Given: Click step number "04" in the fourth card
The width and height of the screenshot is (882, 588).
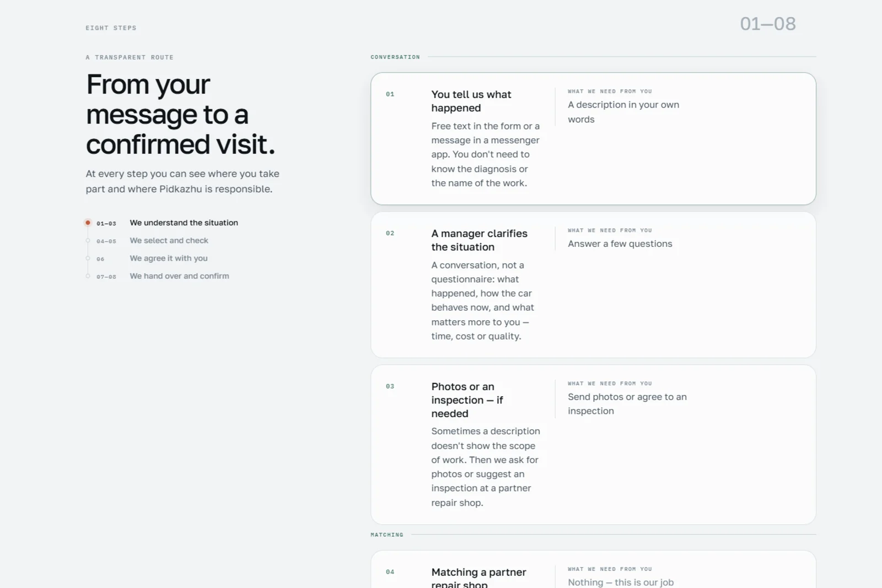Looking at the screenshot, I should point(390,572).
